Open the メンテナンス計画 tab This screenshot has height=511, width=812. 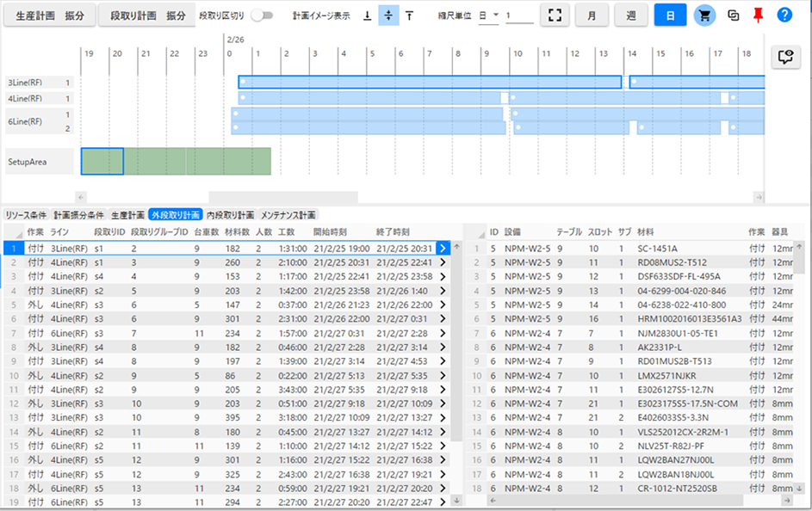click(x=288, y=215)
